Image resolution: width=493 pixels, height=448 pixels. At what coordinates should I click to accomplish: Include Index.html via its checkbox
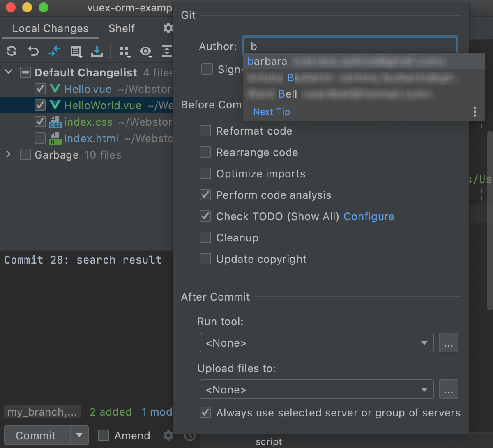[x=40, y=138]
